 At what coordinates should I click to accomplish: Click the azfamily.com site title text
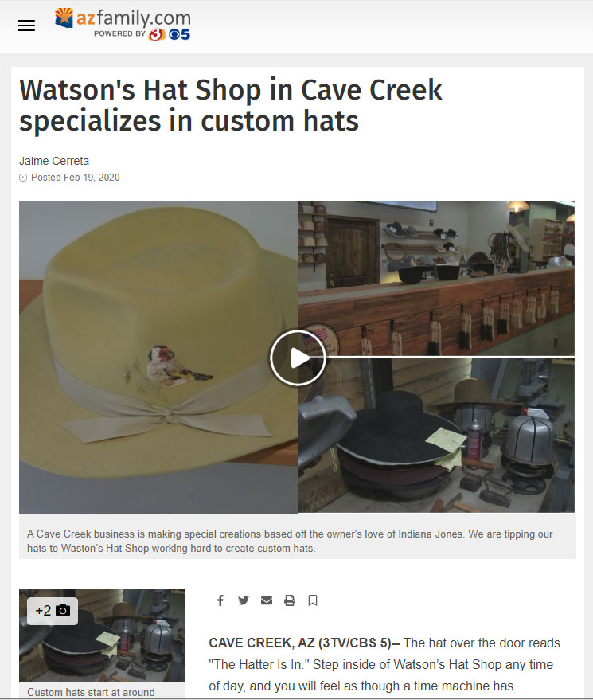[x=134, y=18]
